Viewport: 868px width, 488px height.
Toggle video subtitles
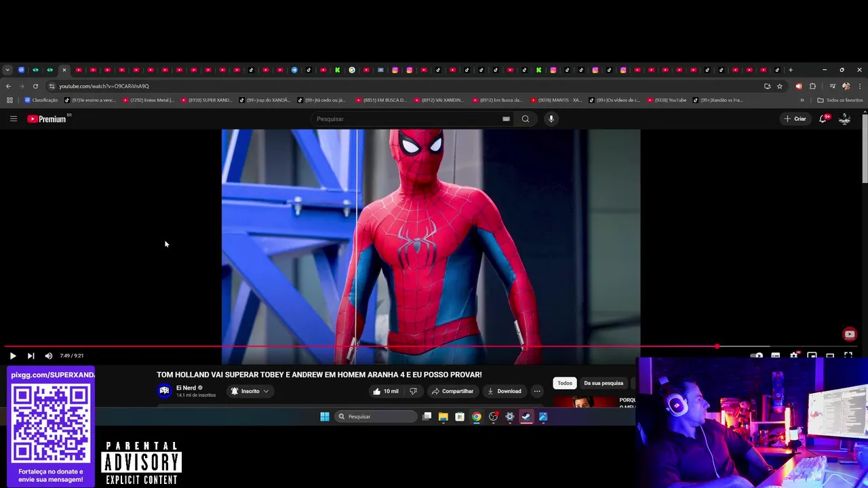point(776,355)
